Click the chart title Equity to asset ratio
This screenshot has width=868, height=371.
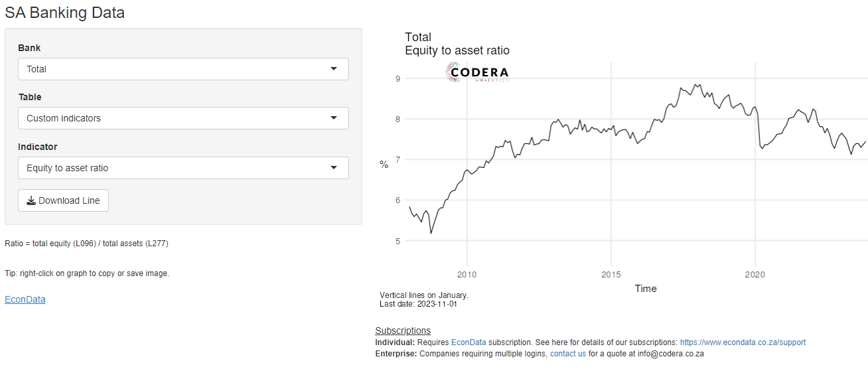coord(457,50)
